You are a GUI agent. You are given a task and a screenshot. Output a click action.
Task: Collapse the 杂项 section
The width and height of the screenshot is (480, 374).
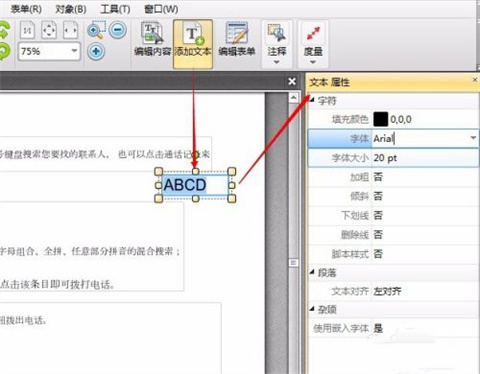click(x=312, y=309)
